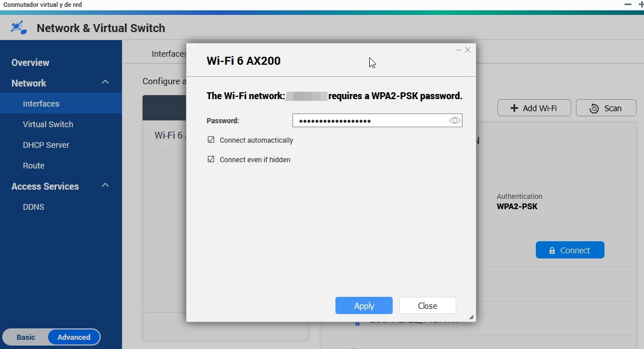
Task: Switch to Basic mode
Action: click(26, 337)
